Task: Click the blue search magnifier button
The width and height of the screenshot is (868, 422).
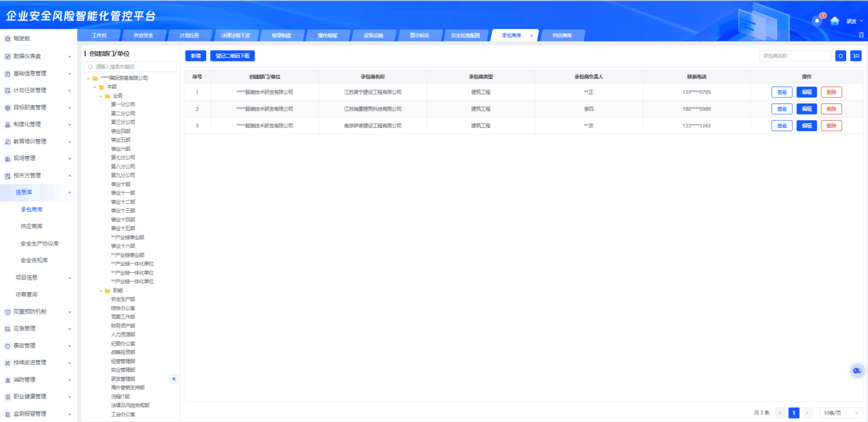Action: 840,56
